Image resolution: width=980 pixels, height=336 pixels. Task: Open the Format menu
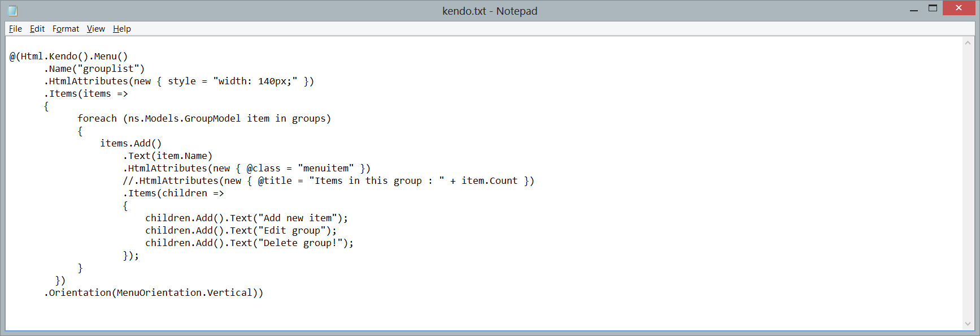click(x=66, y=29)
